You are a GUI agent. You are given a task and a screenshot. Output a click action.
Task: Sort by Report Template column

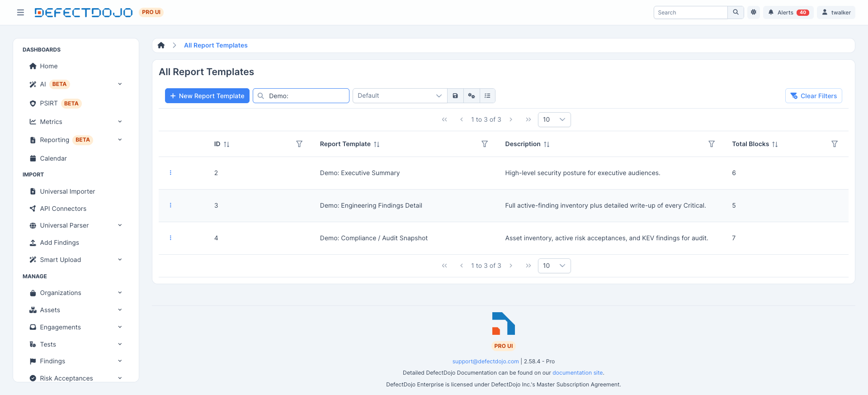tap(377, 144)
